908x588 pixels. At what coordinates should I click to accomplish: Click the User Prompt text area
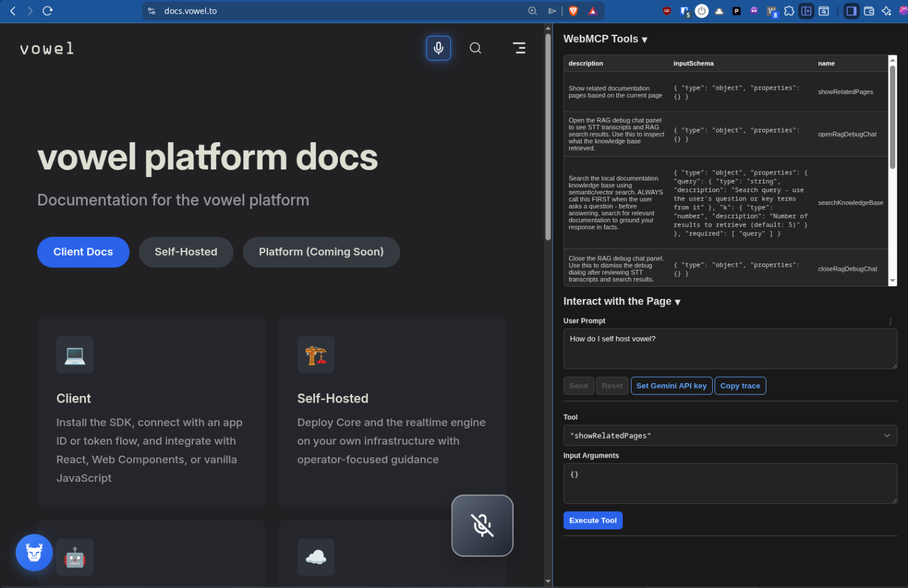(x=730, y=349)
